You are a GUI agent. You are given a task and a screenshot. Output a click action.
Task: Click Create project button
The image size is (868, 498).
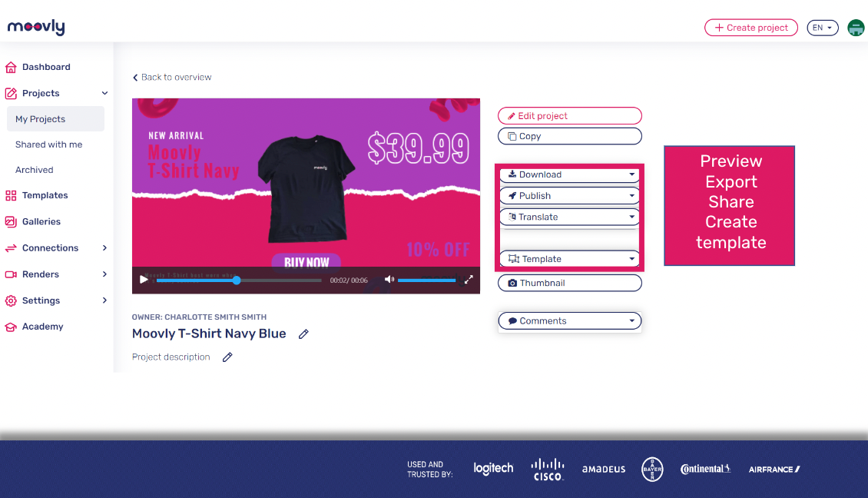click(x=750, y=28)
